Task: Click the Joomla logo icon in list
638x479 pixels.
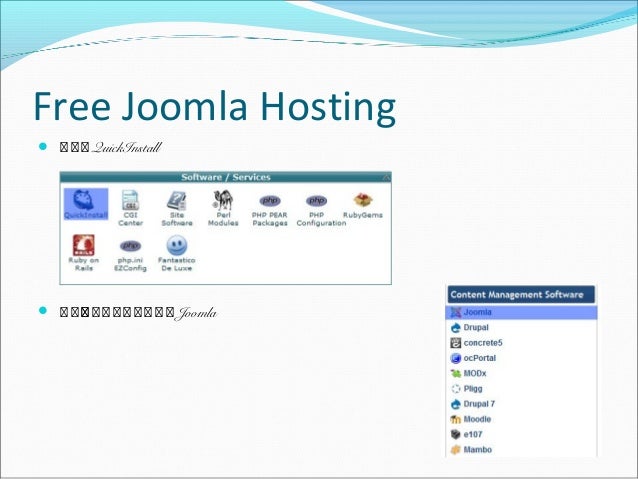Action: 456,312
